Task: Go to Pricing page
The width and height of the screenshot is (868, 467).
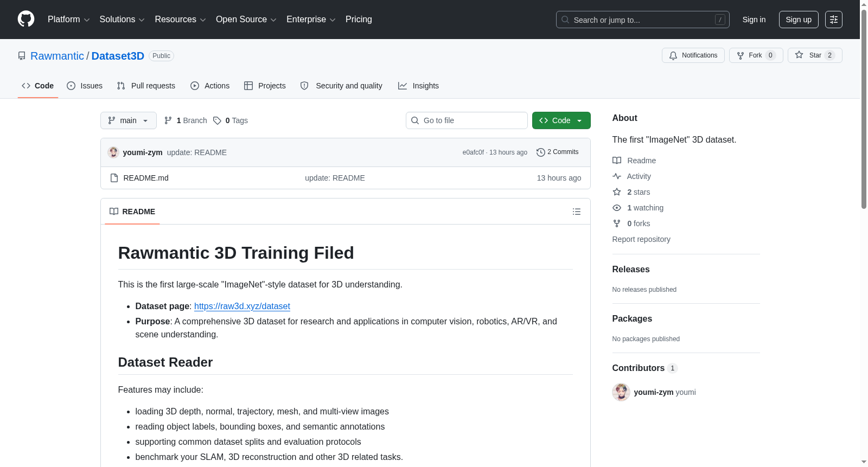Action: [x=359, y=20]
